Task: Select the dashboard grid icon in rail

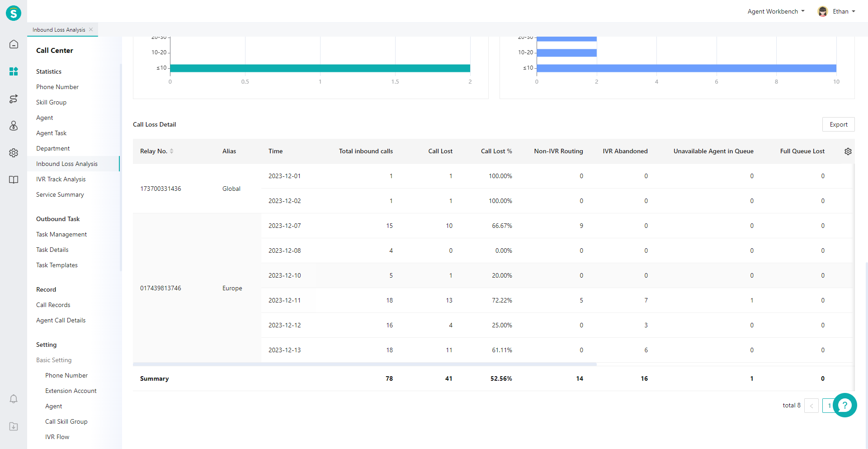Action: point(14,71)
